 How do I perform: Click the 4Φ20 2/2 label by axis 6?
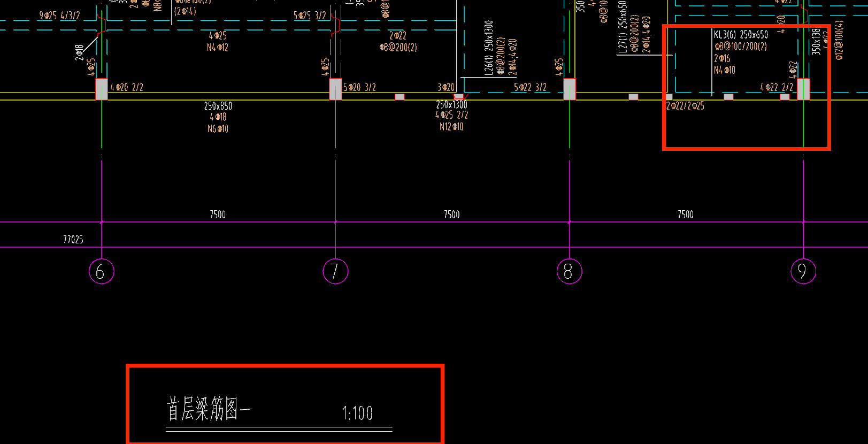click(x=127, y=87)
